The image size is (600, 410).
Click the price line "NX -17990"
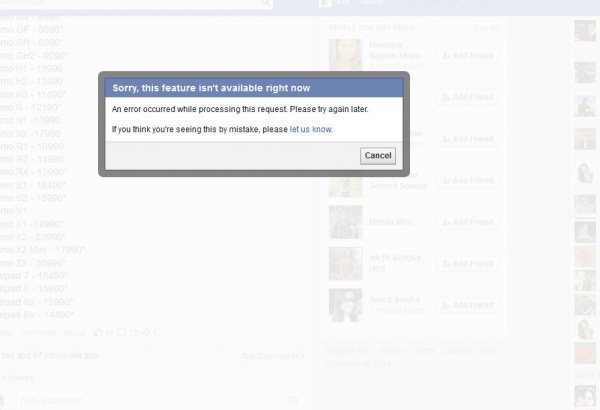[x=30, y=134]
